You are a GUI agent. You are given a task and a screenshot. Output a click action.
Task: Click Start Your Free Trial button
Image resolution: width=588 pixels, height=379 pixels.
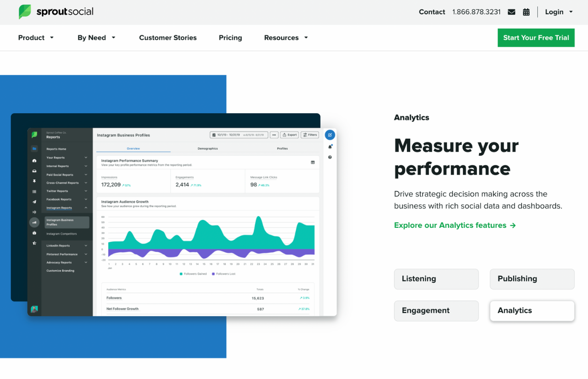click(536, 38)
